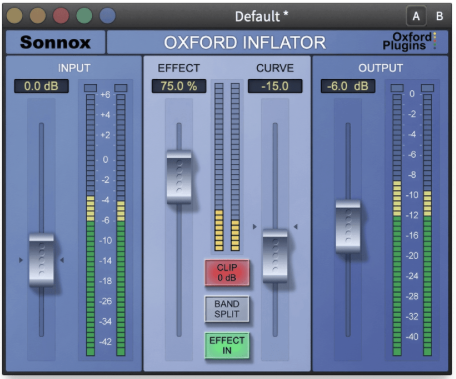
Task: Click the orange circular button in the title bar
Action: tap(38, 15)
